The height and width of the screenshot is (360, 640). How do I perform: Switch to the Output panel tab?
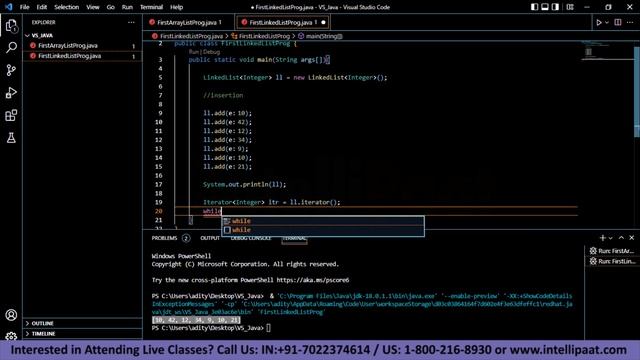tap(210, 238)
